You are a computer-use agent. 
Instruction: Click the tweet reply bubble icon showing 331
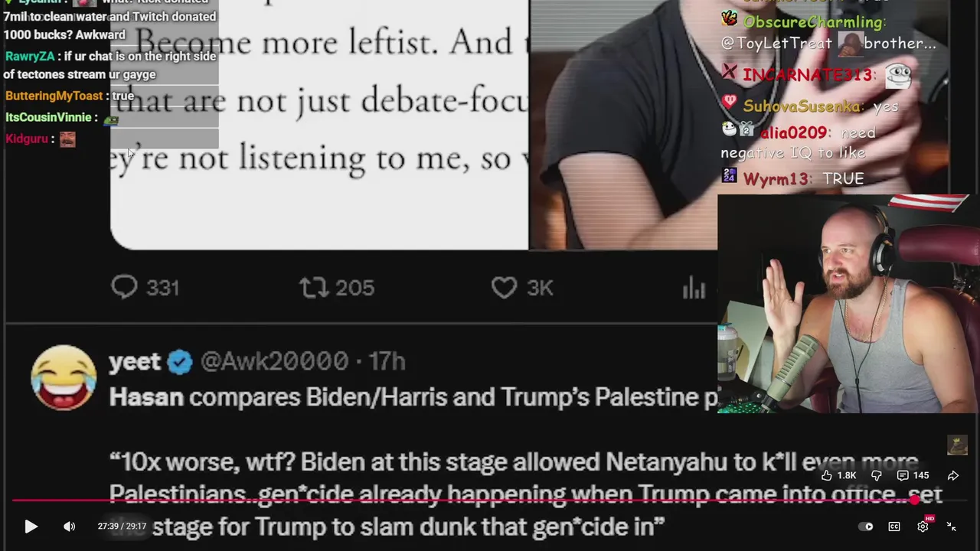coord(124,287)
